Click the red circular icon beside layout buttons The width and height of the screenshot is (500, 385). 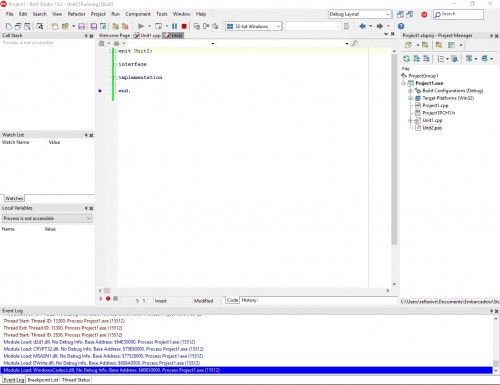tap(424, 14)
